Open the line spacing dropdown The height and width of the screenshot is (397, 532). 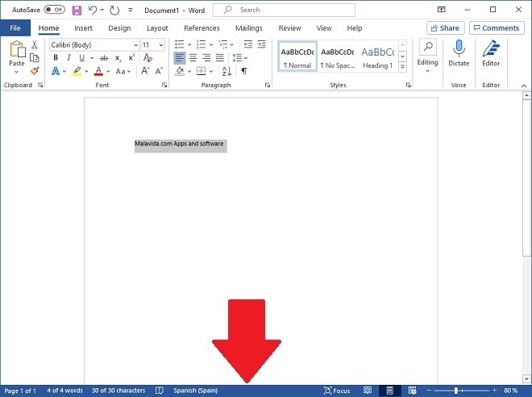click(246, 58)
